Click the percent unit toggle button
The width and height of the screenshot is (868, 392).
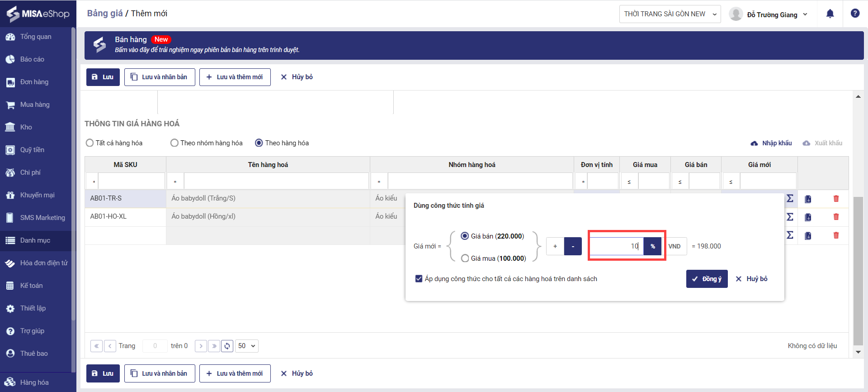(x=652, y=246)
